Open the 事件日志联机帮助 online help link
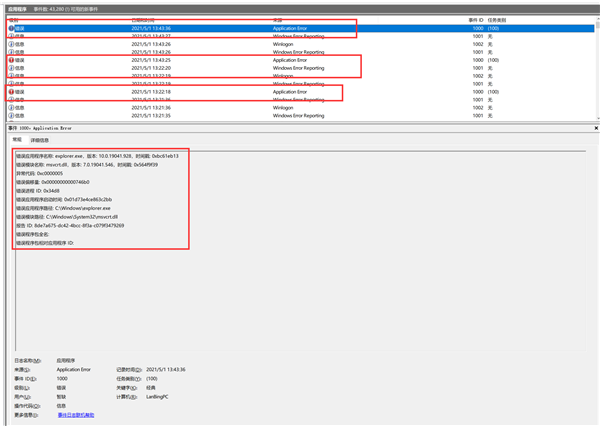 point(76,415)
